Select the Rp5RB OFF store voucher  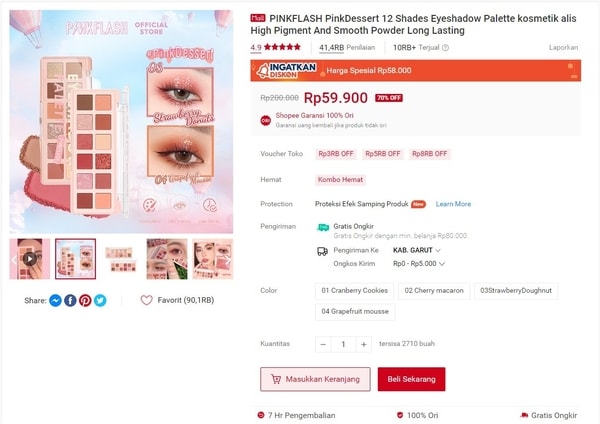[383, 154]
